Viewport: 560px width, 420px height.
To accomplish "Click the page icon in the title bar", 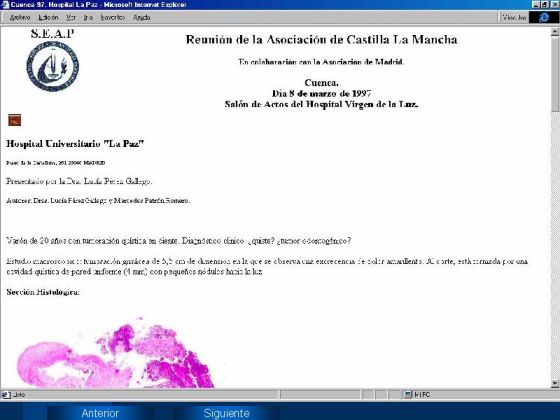I will [5, 5].
